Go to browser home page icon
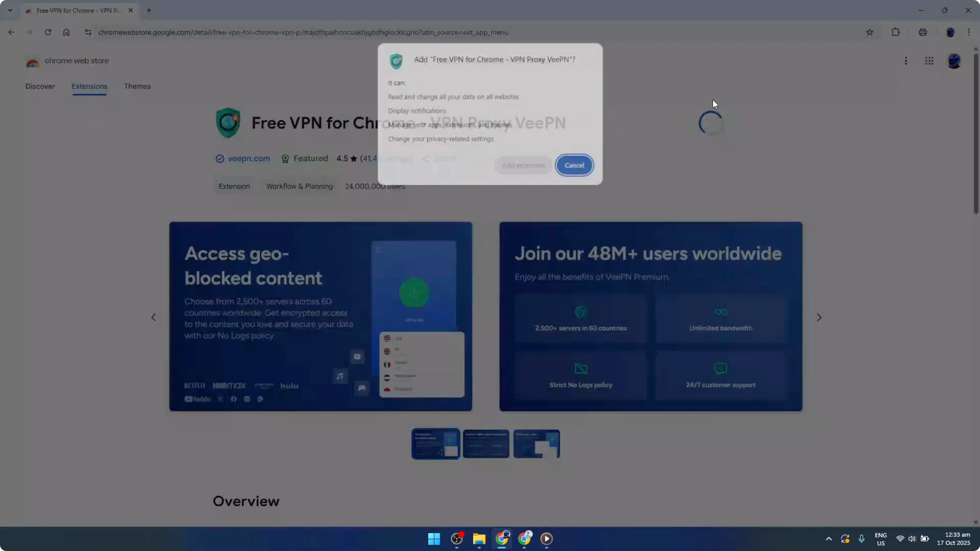This screenshot has height=551, width=980. tap(66, 32)
